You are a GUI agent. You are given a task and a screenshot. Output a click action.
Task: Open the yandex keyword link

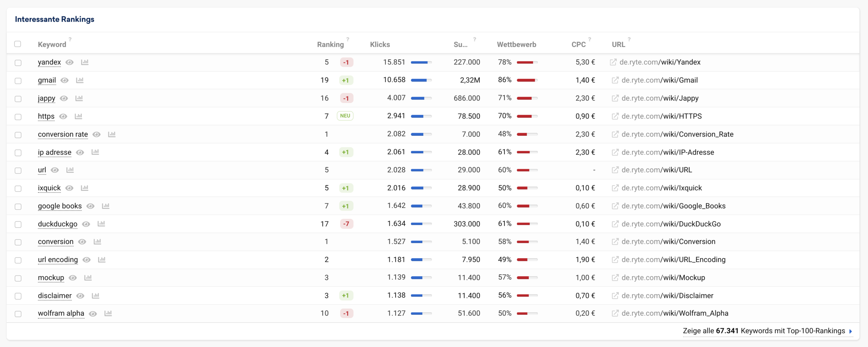[x=49, y=62]
